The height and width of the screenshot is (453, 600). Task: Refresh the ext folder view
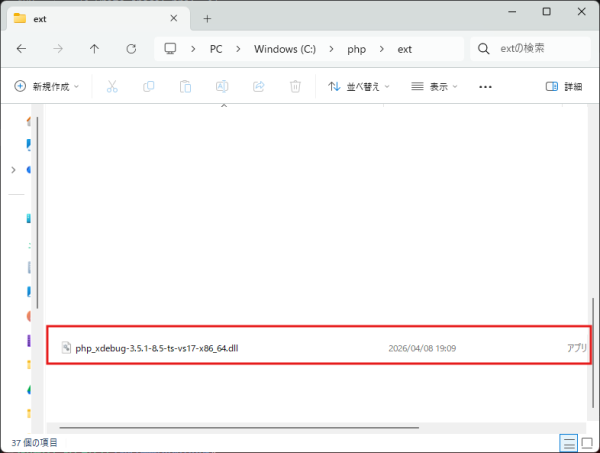click(131, 49)
